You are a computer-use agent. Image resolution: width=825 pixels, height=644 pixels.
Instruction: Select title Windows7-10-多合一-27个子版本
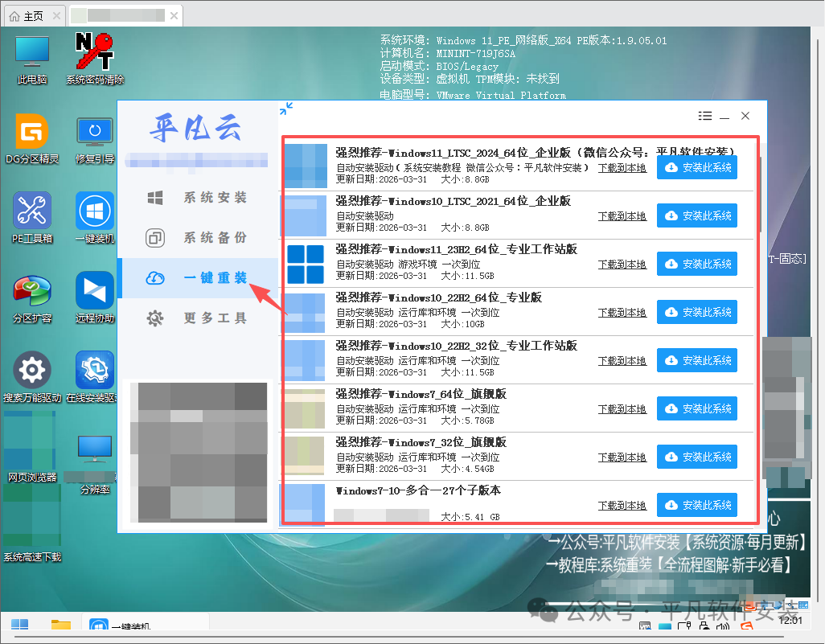click(418, 491)
